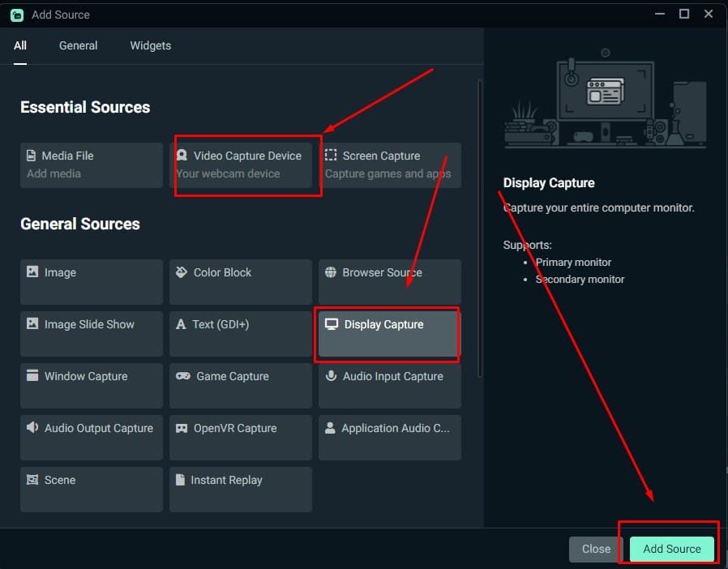Click the Window Capture window icon
The width and height of the screenshot is (728, 569).
point(32,375)
